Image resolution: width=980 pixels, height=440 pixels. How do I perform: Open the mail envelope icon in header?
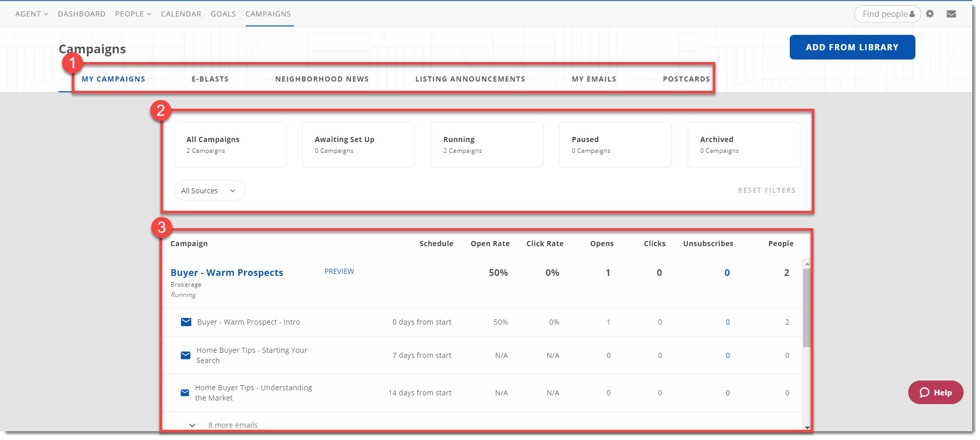tap(951, 14)
